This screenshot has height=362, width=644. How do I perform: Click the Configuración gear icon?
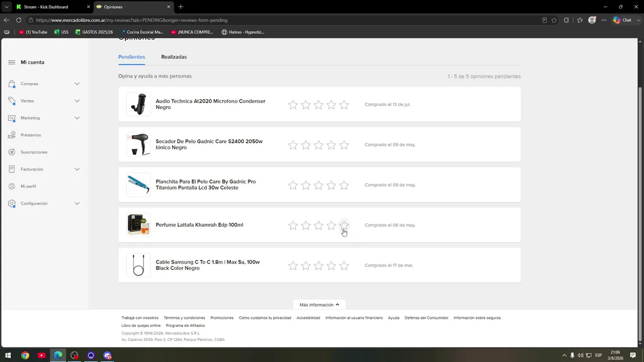point(12,204)
